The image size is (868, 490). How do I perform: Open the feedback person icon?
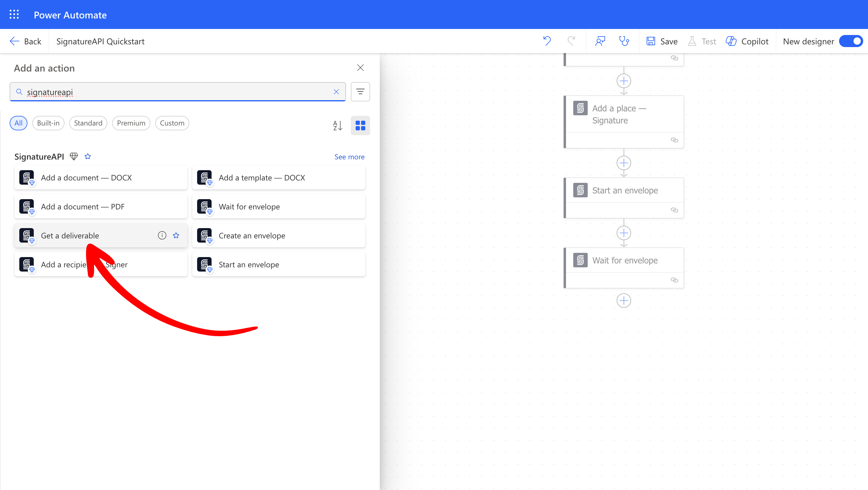pos(600,41)
